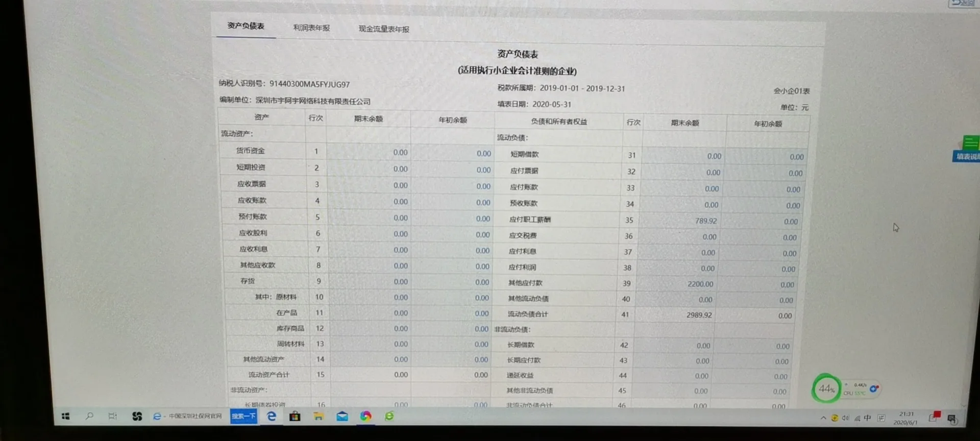Click 应收账款 年初余额 field
980x441 pixels.
coord(452,202)
